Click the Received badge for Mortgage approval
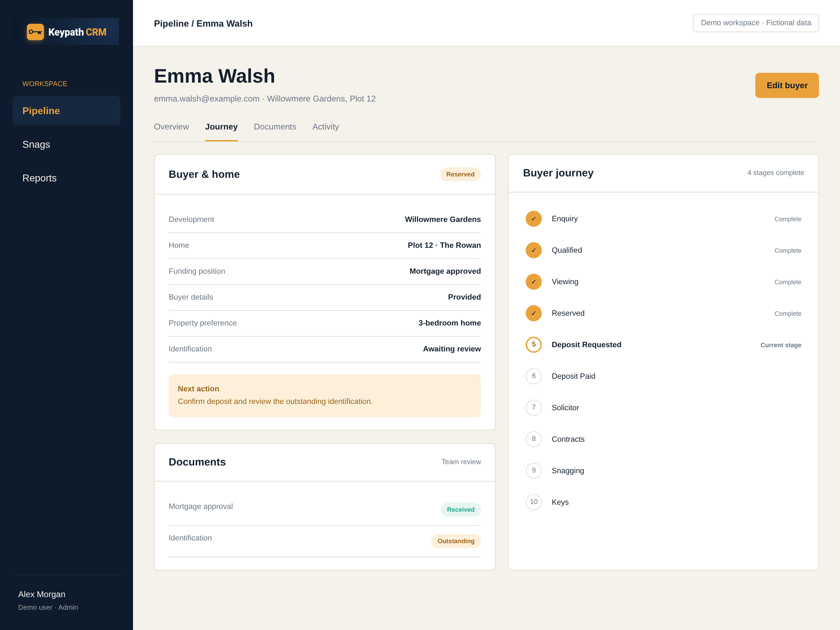840x630 pixels. pos(461,510)
